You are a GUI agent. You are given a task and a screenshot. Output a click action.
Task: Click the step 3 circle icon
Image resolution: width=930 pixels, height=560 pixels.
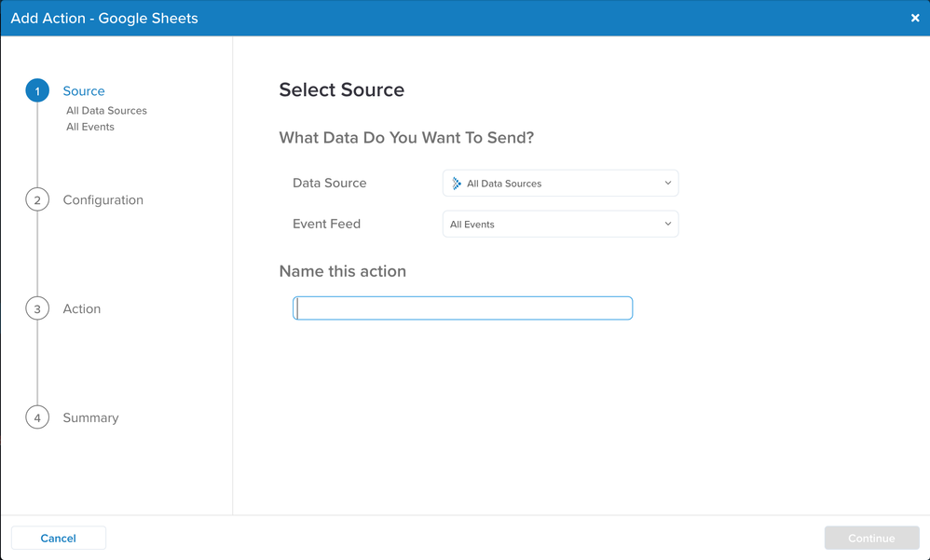(x=37, y=309)
